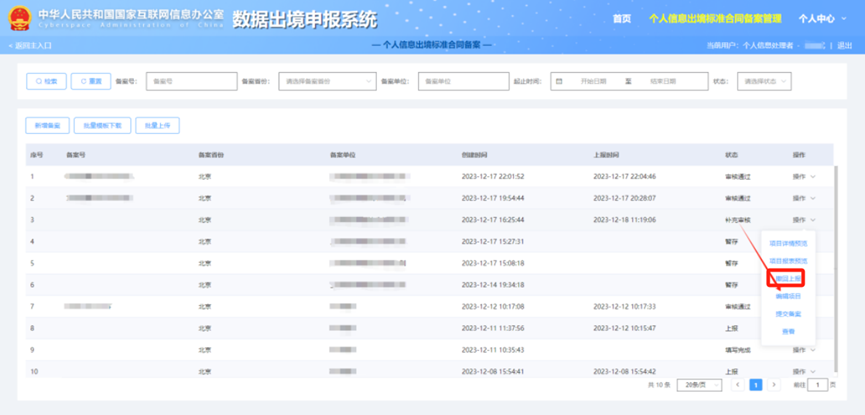Click the 退出 logout link

844,46
